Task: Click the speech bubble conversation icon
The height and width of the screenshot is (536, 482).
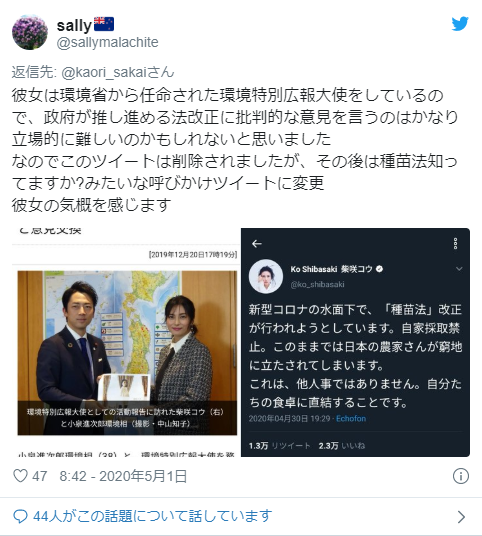Action: point(20,516)
